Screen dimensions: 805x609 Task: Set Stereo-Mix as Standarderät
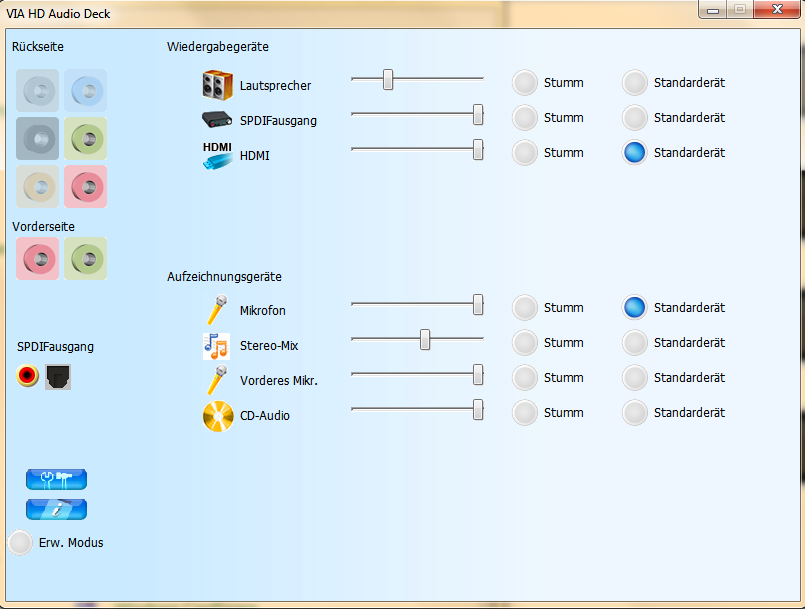635,342
